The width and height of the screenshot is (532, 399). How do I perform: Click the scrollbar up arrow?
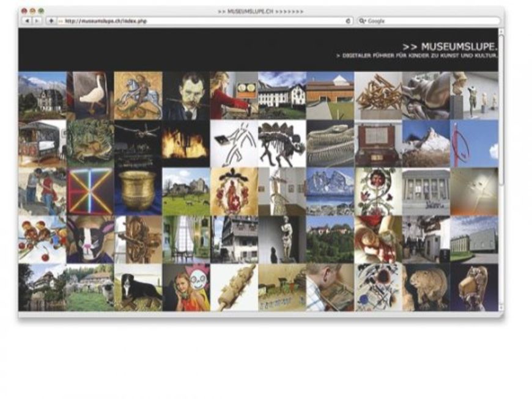click(x=501, y=31)
